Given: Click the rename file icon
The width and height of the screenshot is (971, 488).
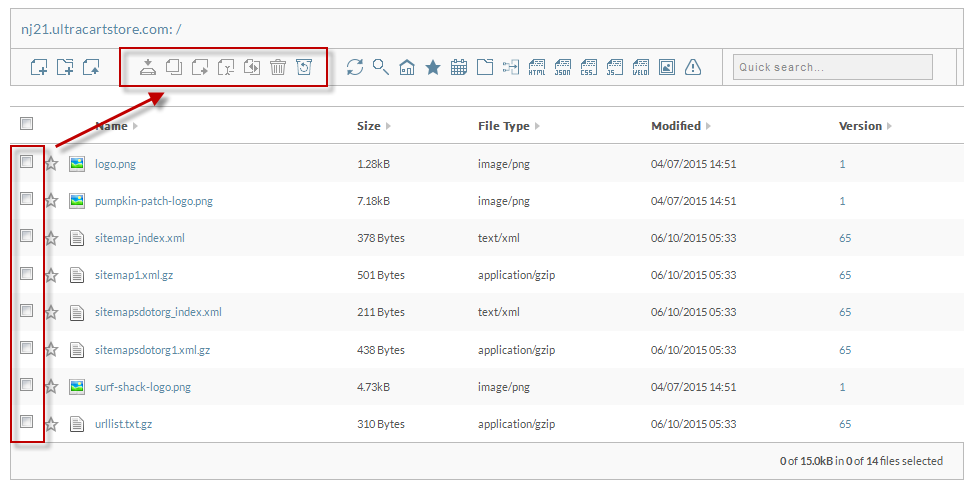Looking at the screenshot, I should [226, 67].
